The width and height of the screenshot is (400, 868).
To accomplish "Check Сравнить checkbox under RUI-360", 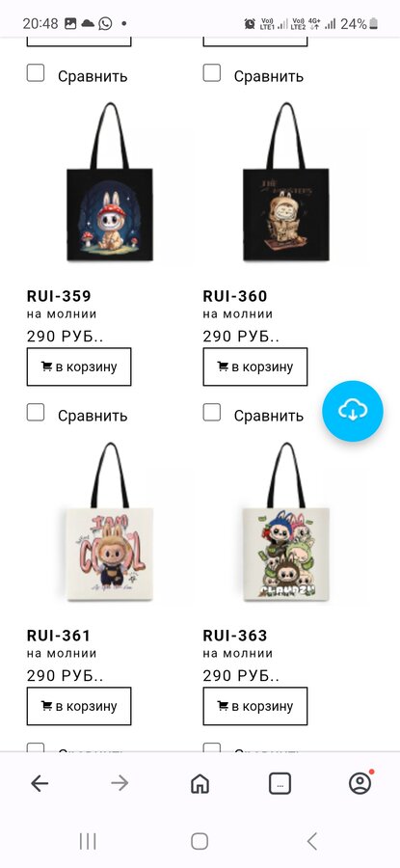I will pos(212,413).
